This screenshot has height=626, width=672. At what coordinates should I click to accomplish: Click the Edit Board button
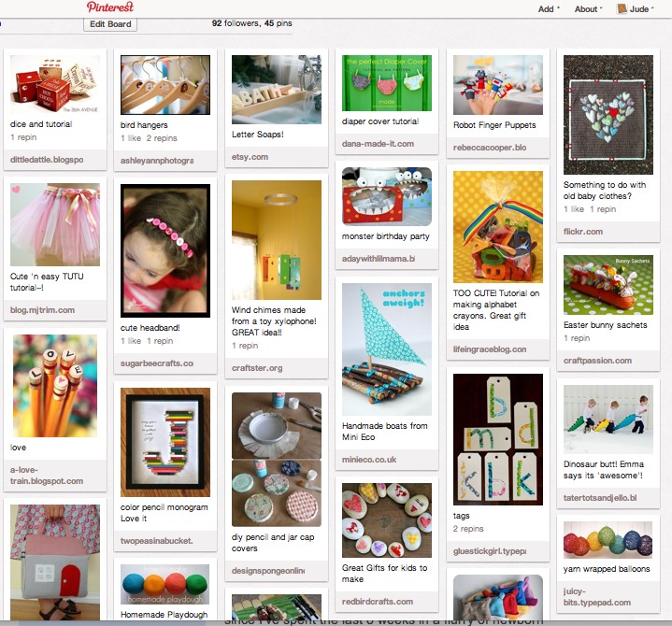(x=110, y=24)
